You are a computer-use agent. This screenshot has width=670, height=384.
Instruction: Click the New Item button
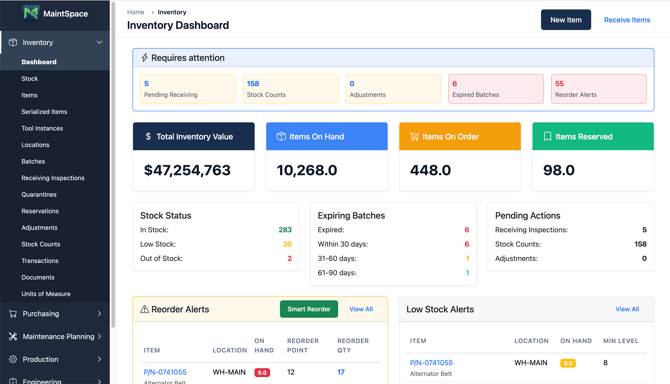pyautogui.click(x=566, y=20)
